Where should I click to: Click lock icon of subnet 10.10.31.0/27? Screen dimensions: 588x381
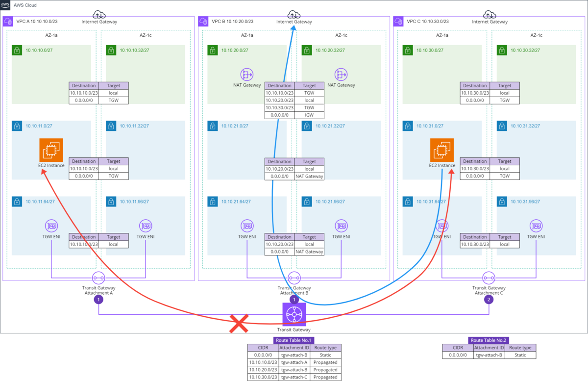click(407, 126)
